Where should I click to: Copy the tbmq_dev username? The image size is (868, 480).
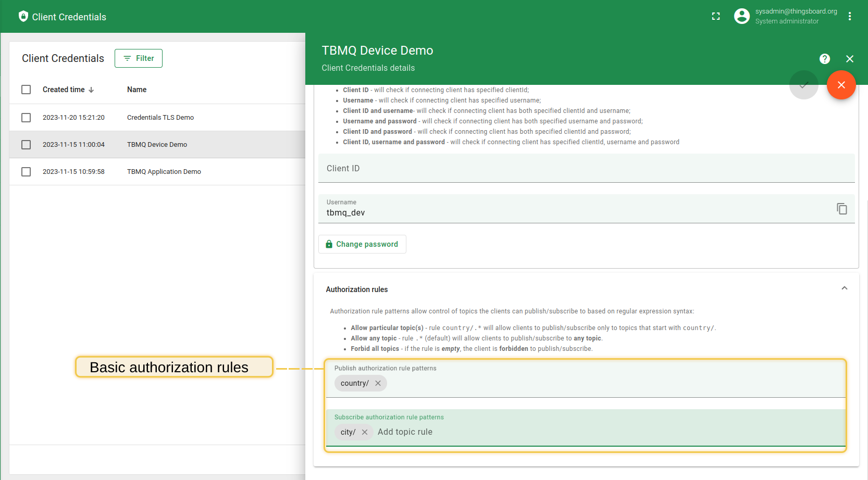(x=841, y=209)
